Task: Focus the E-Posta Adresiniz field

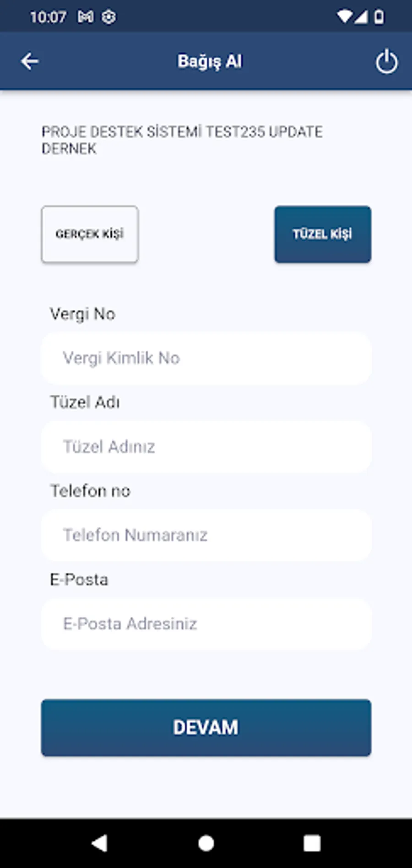Action: coord(206,624)
